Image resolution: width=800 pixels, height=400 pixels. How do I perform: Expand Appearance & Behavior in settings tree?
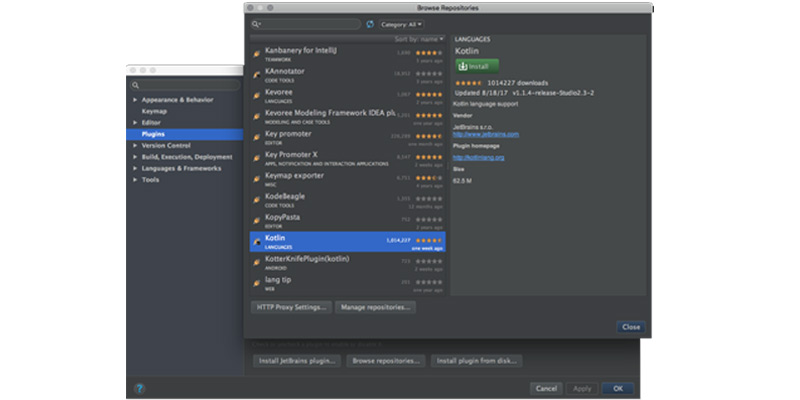tap(135, 100)
